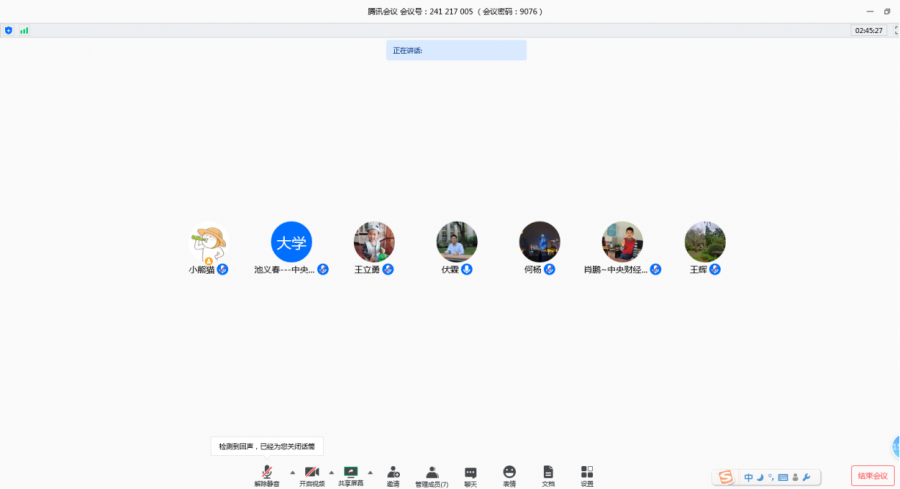Select 王辉 participant avatar
The width and height of the screenshot is (900, 489).
click(x=705, y=242)
